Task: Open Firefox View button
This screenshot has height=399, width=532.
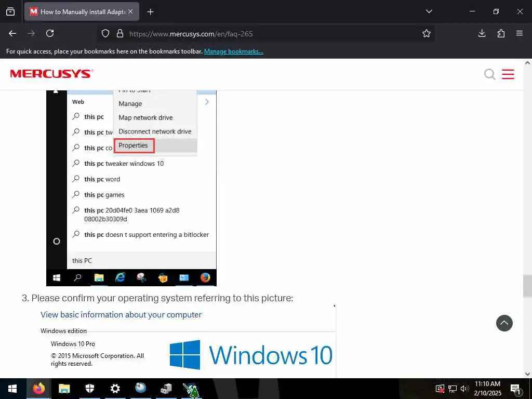Action: coord(10,12)
